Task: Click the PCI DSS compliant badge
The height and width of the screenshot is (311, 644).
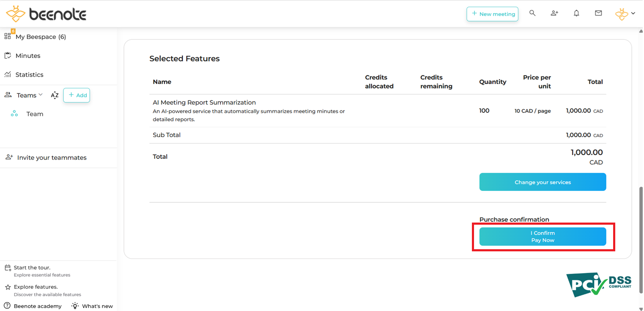Action: [599, 284]
